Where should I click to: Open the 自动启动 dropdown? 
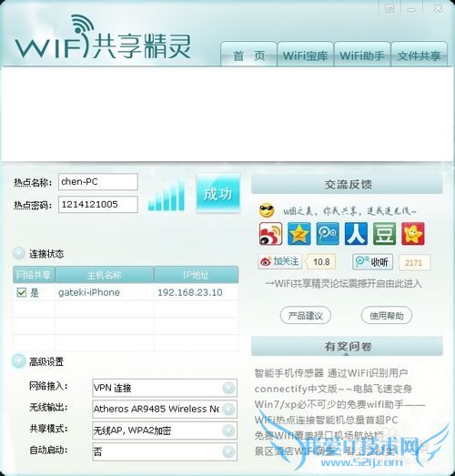coord(228,451)
